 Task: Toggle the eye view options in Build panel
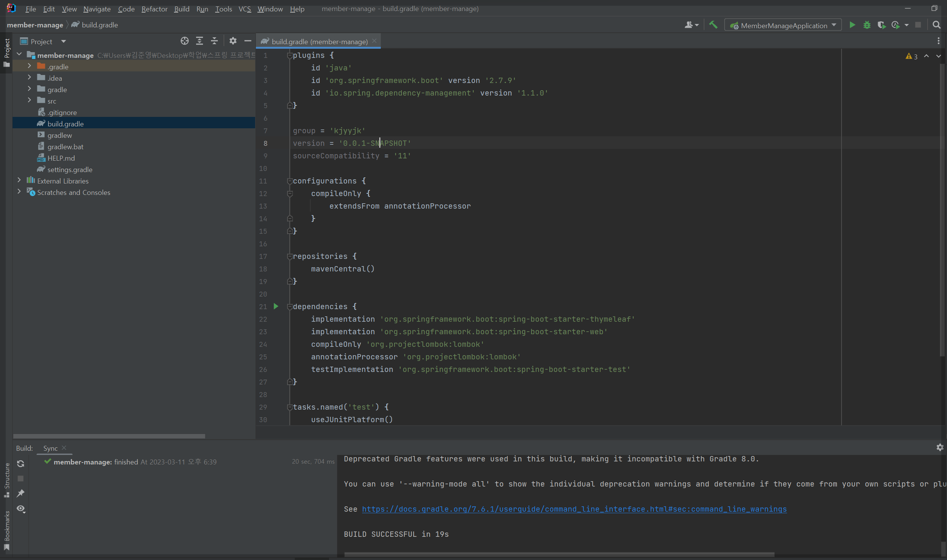(x=21, y=509)
